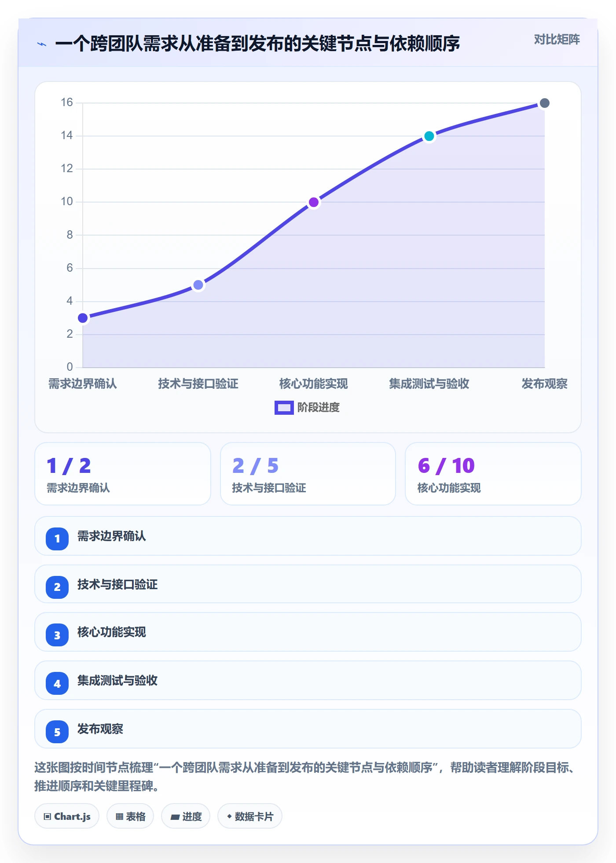Click the 进度 tag
This screenshot has height=863, width=616.
[186, 816]
